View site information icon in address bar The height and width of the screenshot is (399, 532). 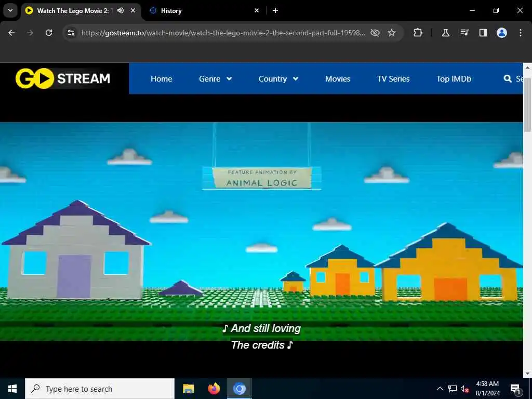coord(71,33)
